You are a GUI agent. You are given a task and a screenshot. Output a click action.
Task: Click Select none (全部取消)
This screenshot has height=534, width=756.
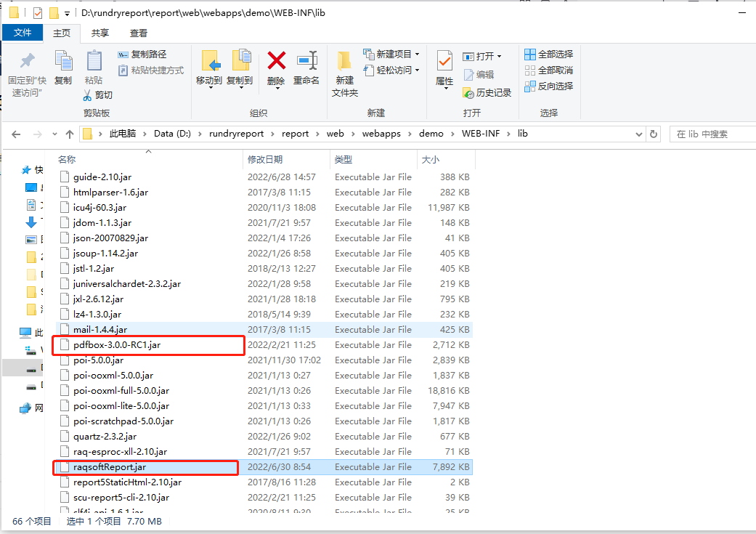[549, 70]
